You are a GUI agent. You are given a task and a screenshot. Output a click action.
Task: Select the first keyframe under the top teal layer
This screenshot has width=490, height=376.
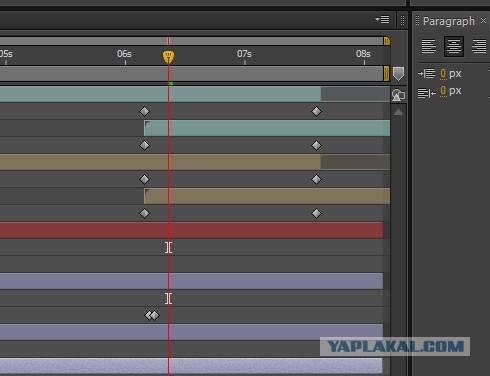[x=144, y=111]
